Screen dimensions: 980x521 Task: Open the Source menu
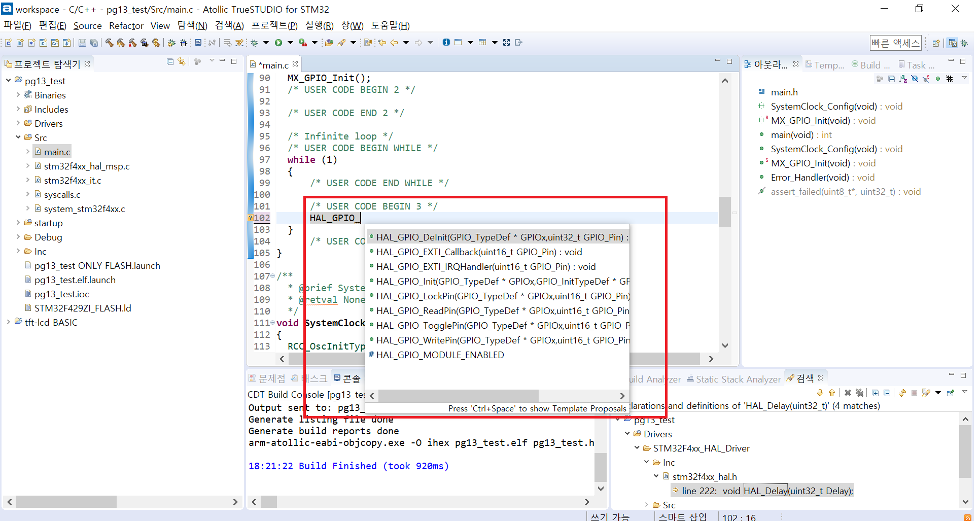[x=87, y=26]
